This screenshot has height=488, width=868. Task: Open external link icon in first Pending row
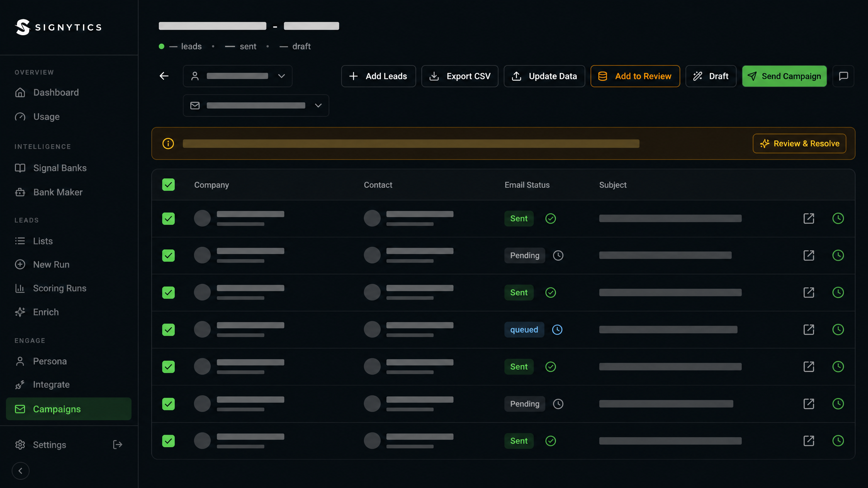(809, 256)
